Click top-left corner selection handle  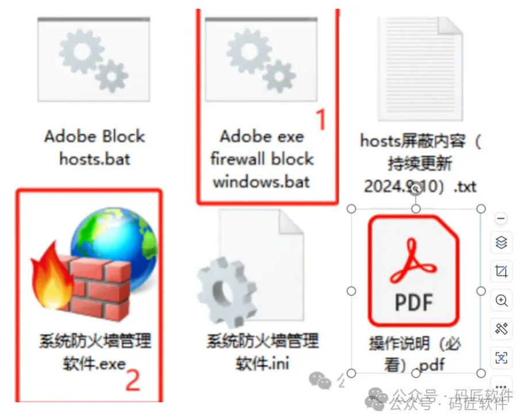351,209
